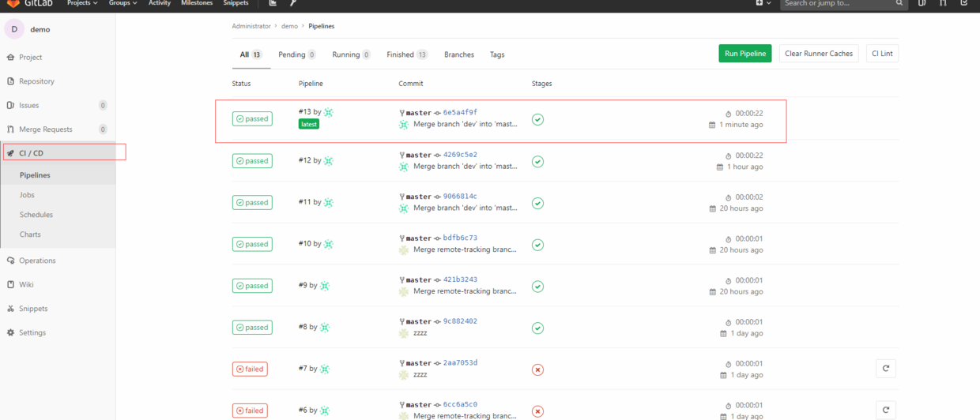Screen dimensions: 980x420
Task: Click the stage status icon for pipeline #11
Action: (537, 204)
